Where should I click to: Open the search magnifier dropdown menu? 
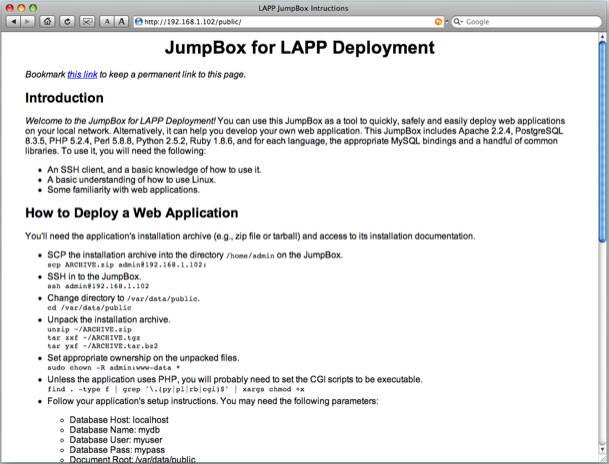tap(458, 22)
